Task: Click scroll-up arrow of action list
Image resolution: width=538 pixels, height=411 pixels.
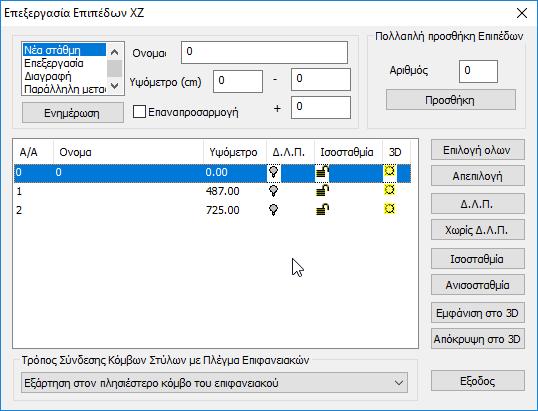Action: (115, 52)
